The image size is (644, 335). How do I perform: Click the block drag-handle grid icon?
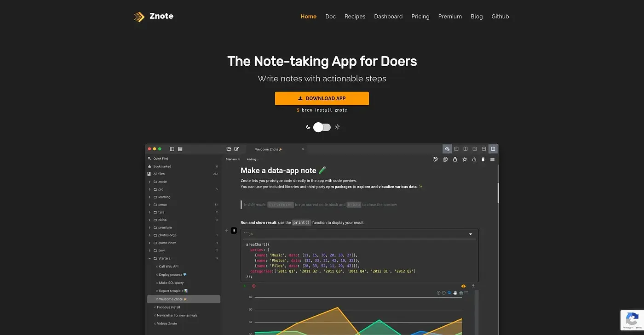click(x=234, y=231)
